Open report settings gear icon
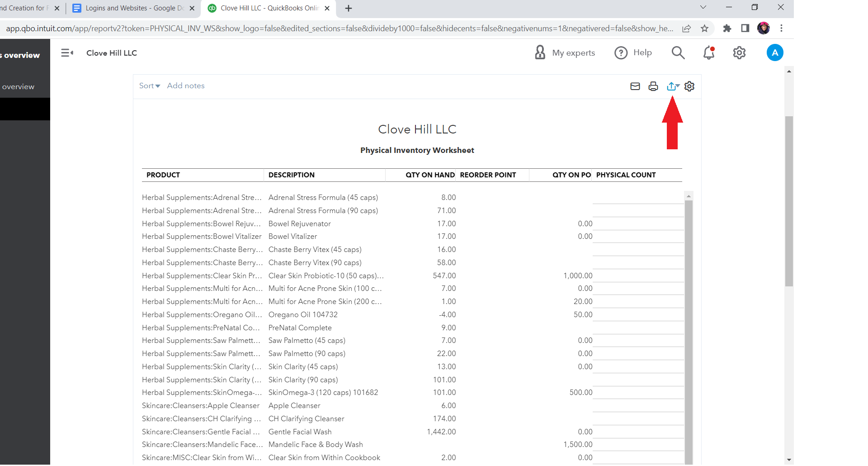The height and width of the screenshot is (466, 868). (689, 86)
